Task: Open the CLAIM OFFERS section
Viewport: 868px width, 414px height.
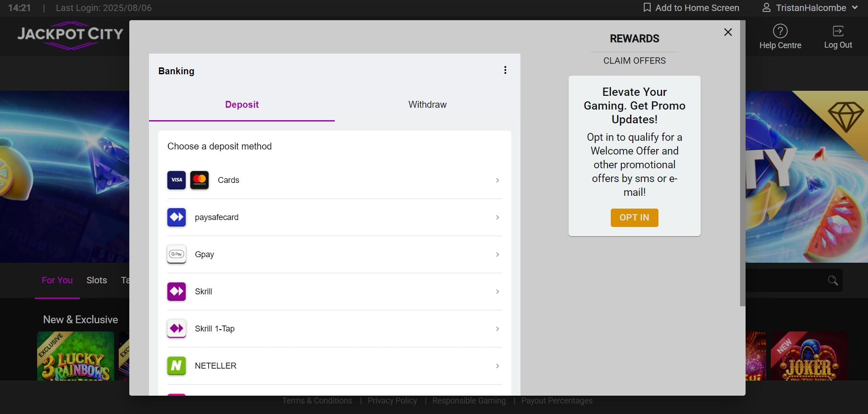Action: 635,61
